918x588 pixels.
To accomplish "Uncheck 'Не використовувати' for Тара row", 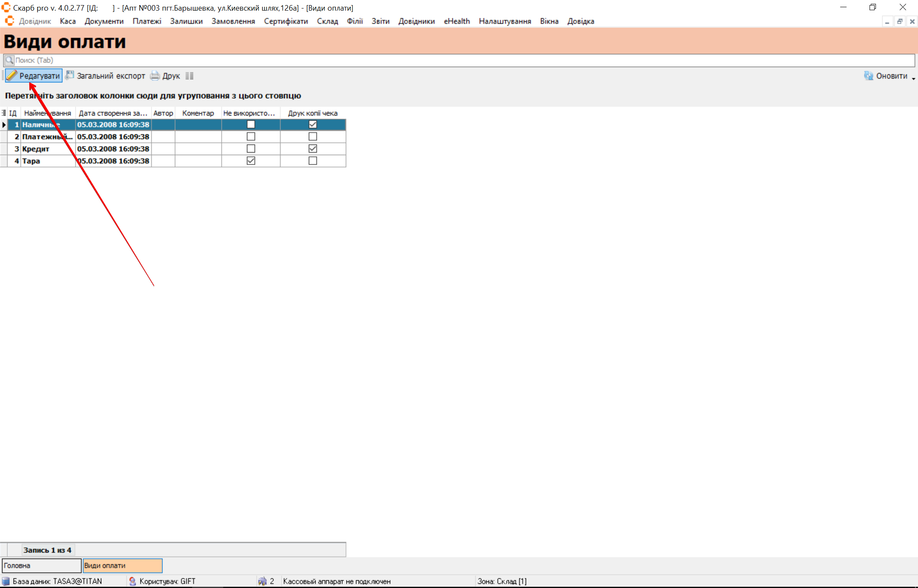I will click(x=251, y=161).
